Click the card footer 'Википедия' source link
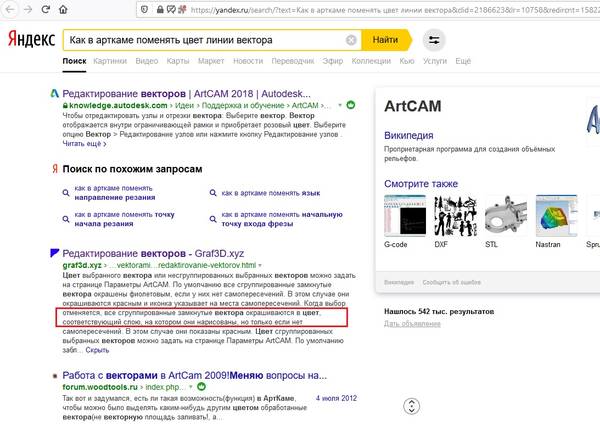The image size is (600, 426). [399, 282]
